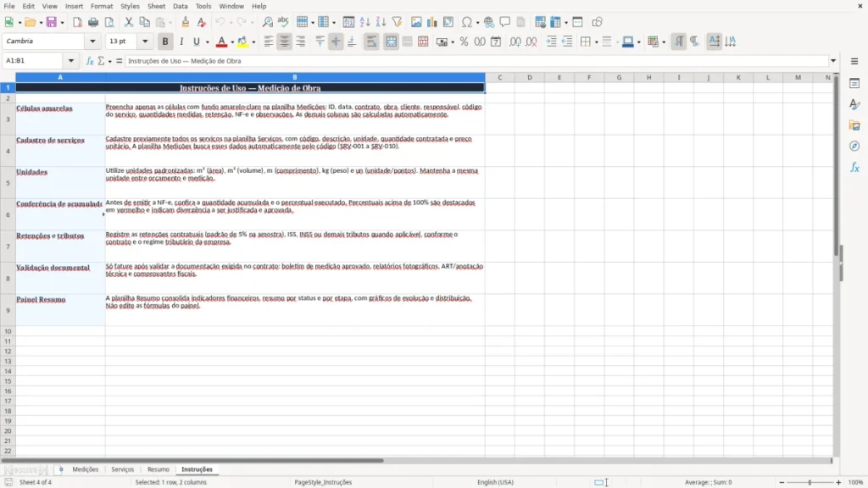Viewport: 868px width, 488px height.
Task: Open sidebar settings hamburger menu
Action: coord(854,61)
